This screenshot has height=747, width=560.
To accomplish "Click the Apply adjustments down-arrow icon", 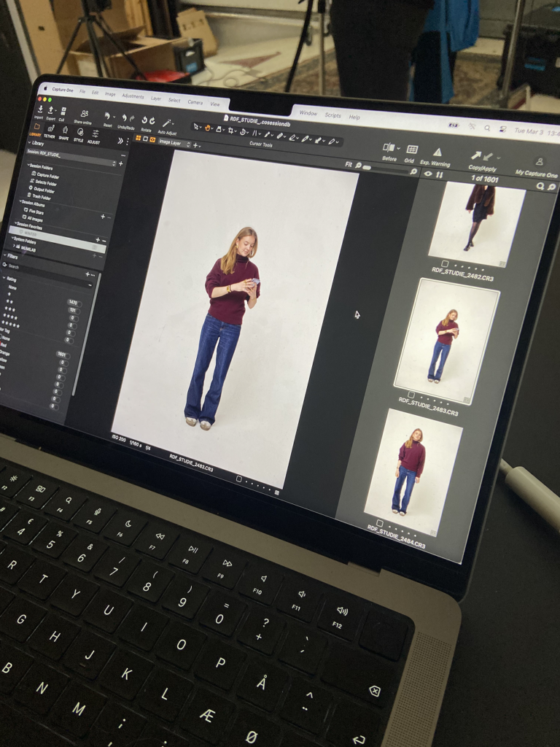I will (488, 157).
